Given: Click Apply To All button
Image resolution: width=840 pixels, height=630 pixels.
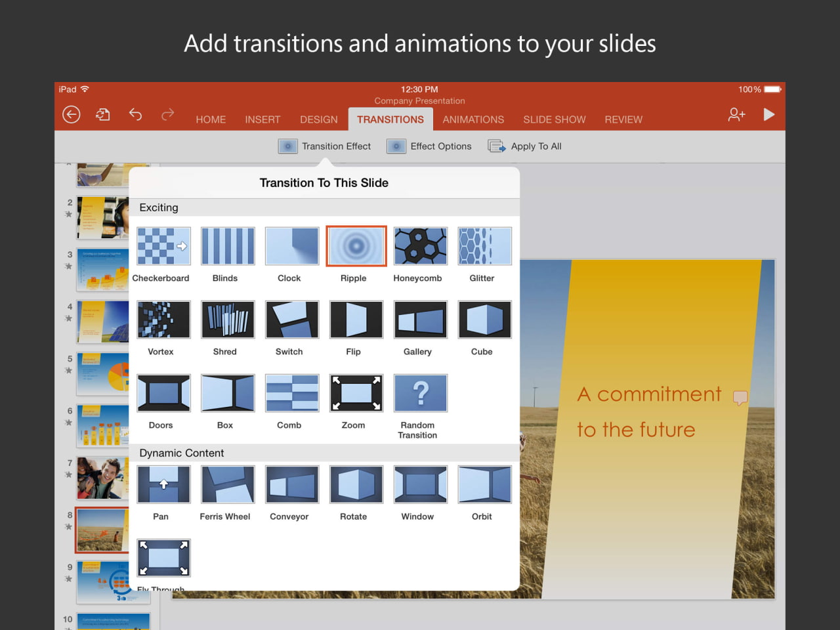Looking at the screenshot, I should click(525, 146).
